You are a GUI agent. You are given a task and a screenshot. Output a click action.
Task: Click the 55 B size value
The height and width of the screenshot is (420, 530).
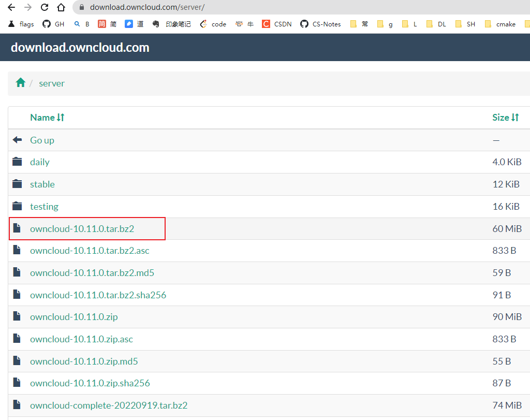pyautogui.click(x=502, y=361)
